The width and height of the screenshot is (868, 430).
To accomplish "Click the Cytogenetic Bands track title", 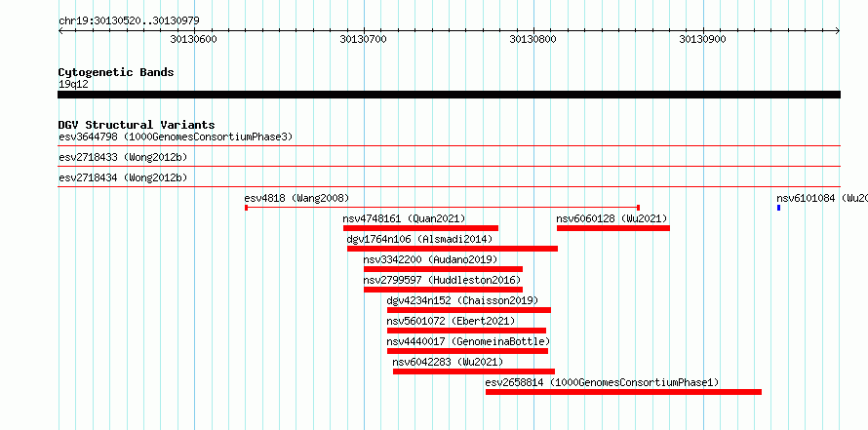I will [116, 72].
